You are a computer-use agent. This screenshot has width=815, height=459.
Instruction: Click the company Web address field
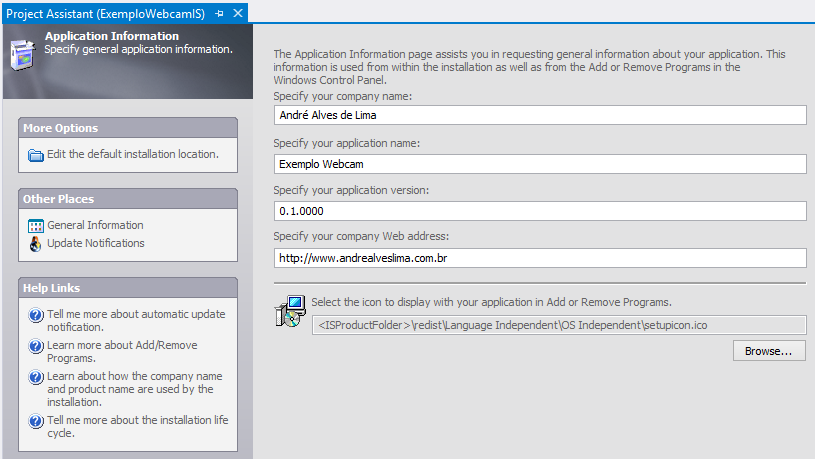(x=540, y=258)
